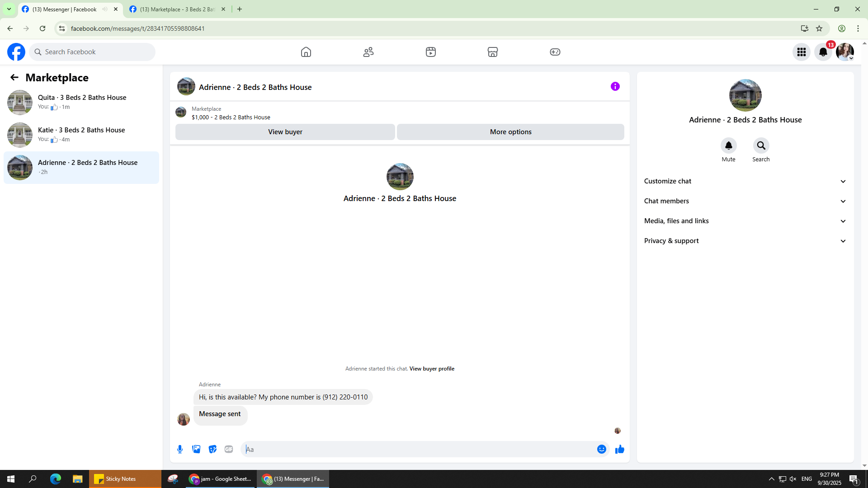Open View buyer profile link
Screen dimensions: 868x488
tap(432, 369)
